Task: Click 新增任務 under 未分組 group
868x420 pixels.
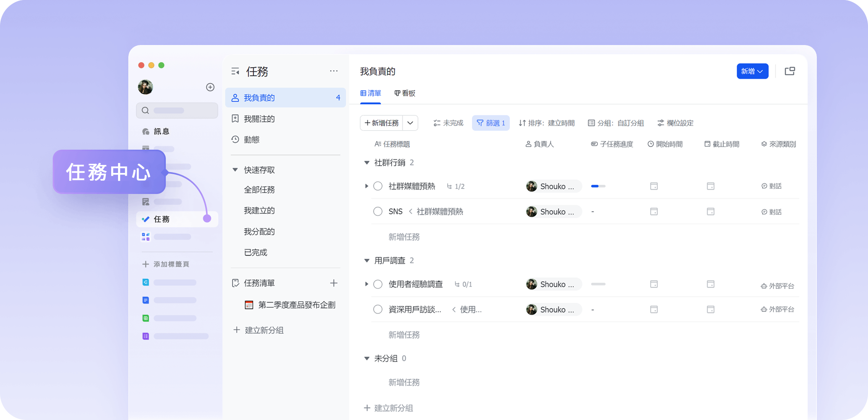Action: tap(404, 383)
